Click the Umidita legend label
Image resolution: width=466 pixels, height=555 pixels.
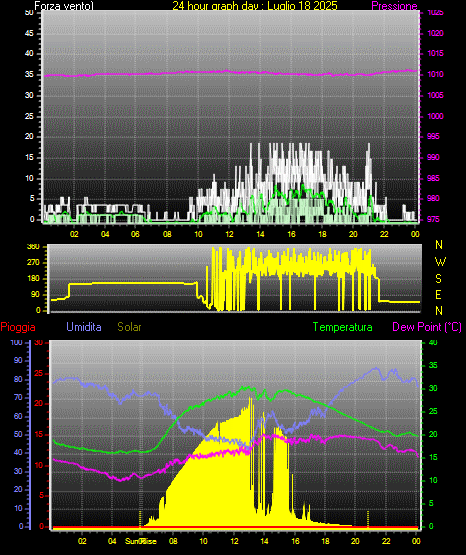[x=84, y=327]
